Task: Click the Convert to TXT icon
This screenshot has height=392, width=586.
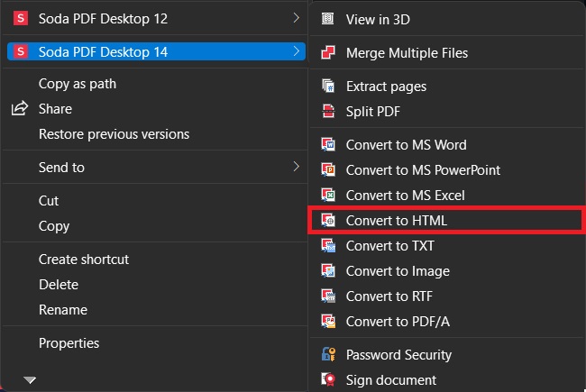Action: click(328, 245)
